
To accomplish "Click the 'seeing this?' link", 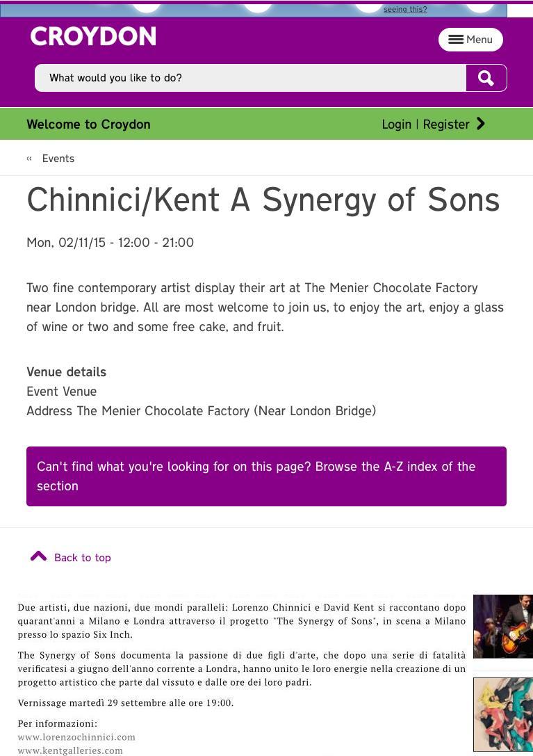I will (405, 9).
